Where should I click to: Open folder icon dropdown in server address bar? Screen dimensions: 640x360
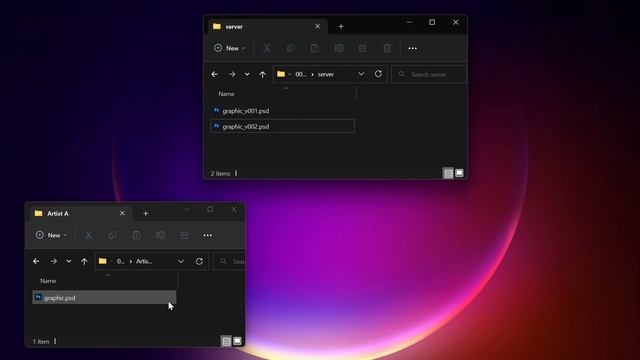click(x=289, y=74)
